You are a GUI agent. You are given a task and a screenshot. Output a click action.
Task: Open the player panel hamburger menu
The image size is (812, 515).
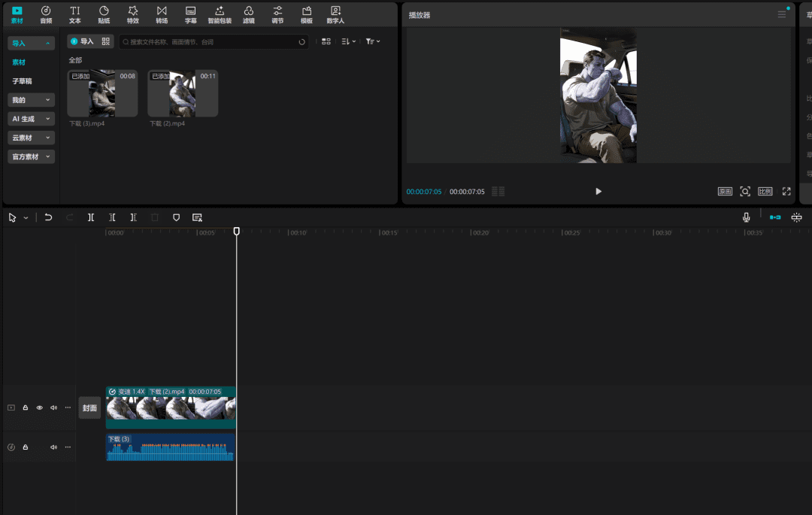[782, 14]
